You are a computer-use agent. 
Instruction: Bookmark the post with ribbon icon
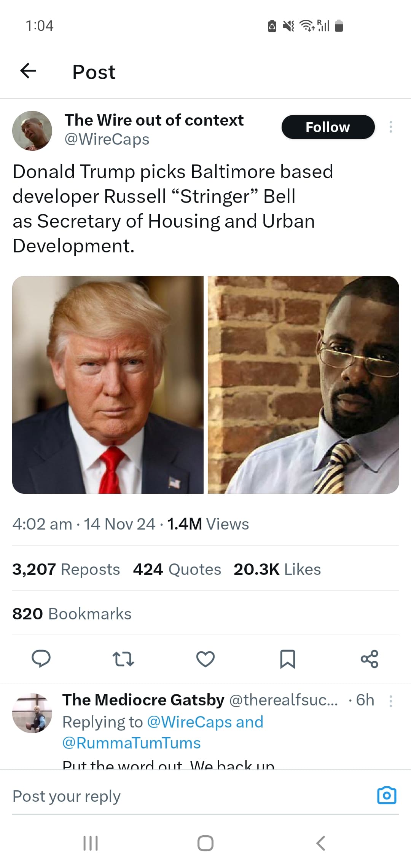[288, 659]
